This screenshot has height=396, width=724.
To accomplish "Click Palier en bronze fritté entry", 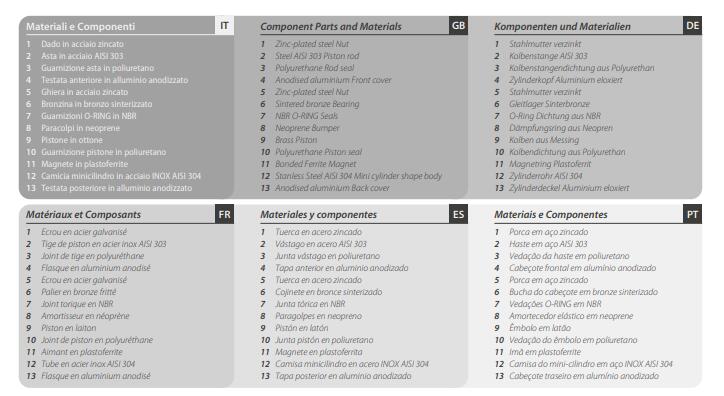I will (78, 292).
